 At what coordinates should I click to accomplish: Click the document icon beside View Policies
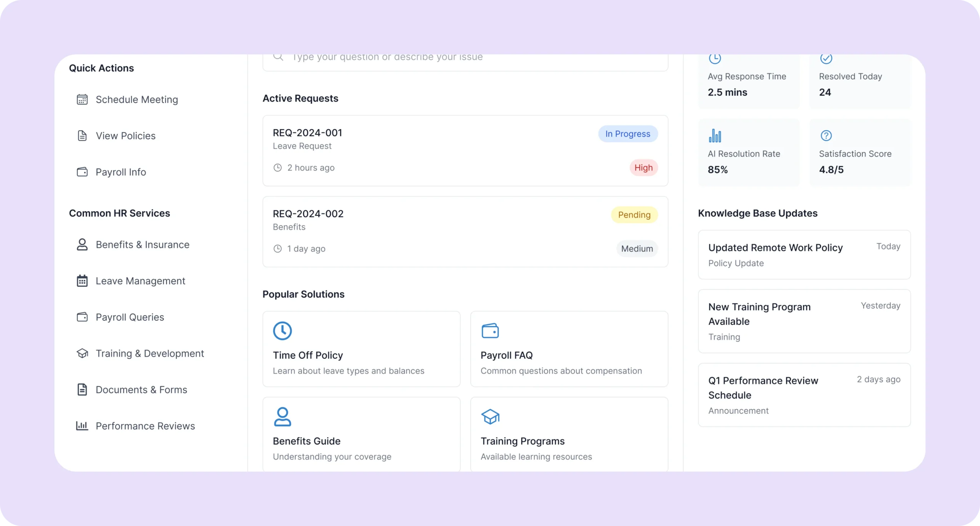point(82,136)
